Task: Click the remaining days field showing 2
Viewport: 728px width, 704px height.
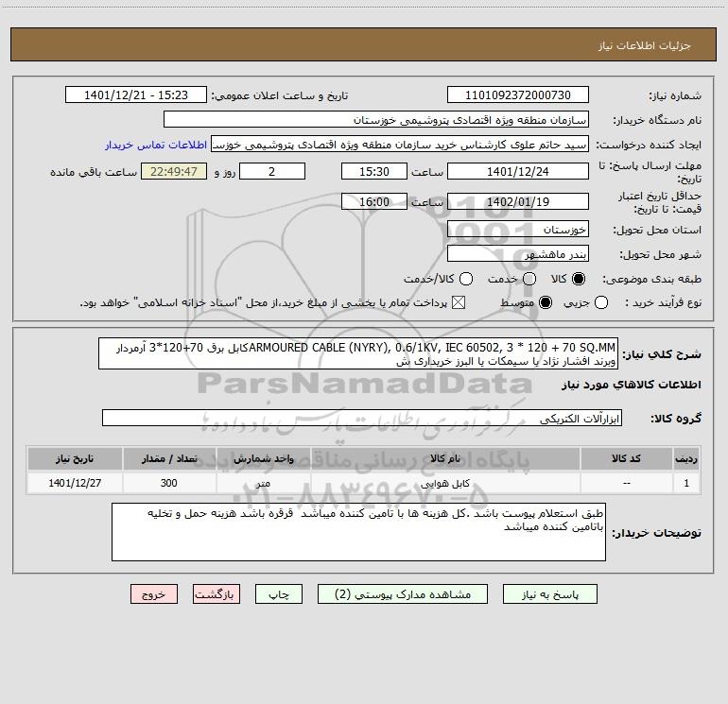Action: coord(272,171)
